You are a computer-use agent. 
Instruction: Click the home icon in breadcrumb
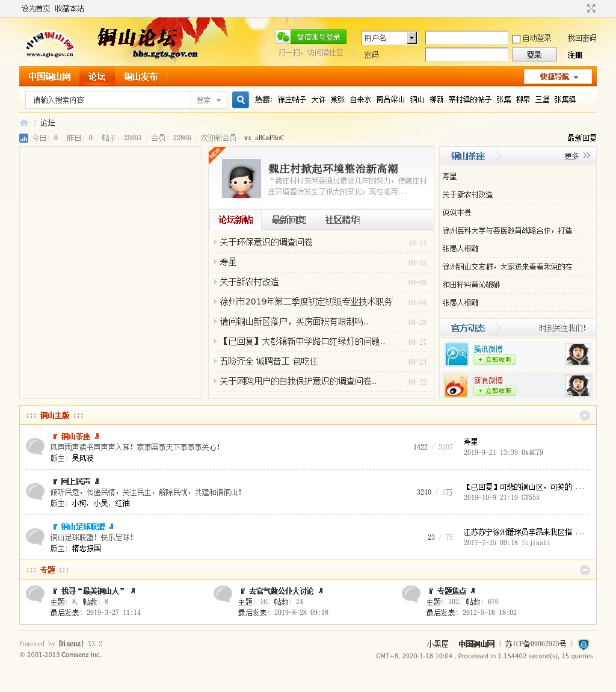click(x=24, y=123)
